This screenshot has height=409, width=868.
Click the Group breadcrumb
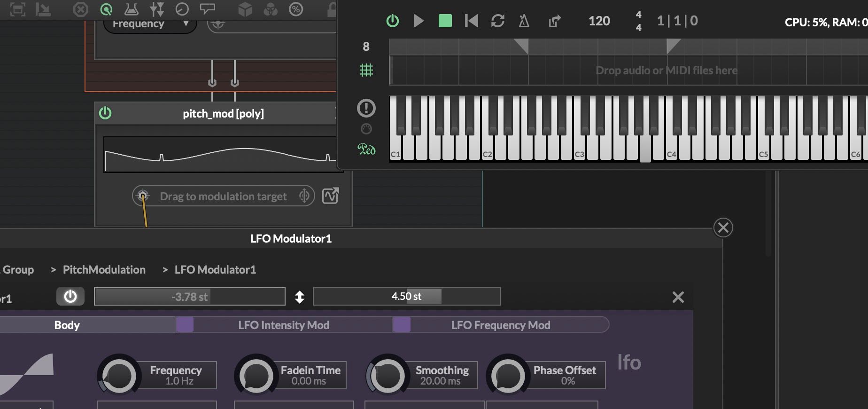click(18, 270)
